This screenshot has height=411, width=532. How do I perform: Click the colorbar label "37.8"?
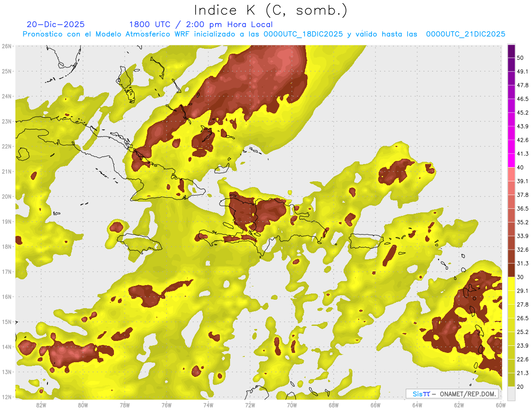point(523,195)
